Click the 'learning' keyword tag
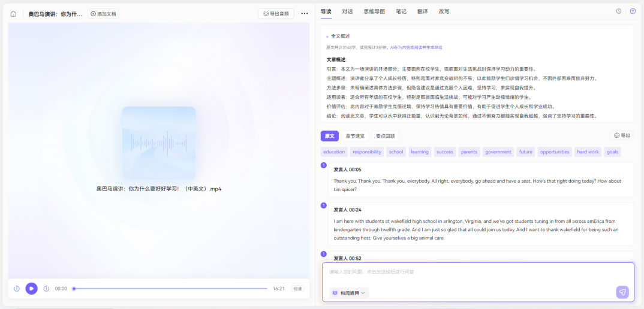The image size is (644, 309). [x=420, y=152]
